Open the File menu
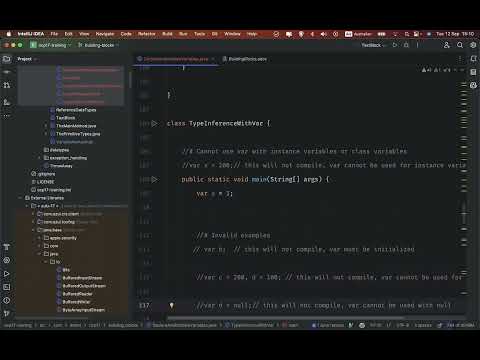The image size is (480, 360). point(54,34)
